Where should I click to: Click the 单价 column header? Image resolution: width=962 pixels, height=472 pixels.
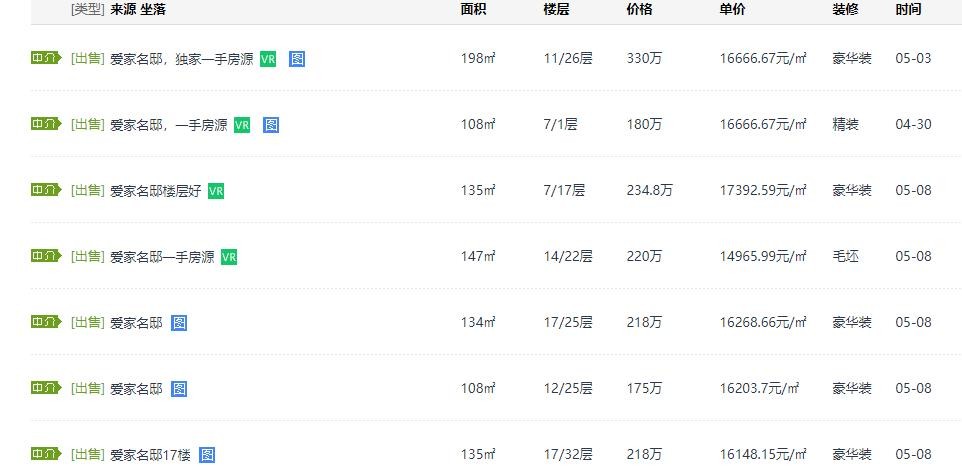[731, 9]
